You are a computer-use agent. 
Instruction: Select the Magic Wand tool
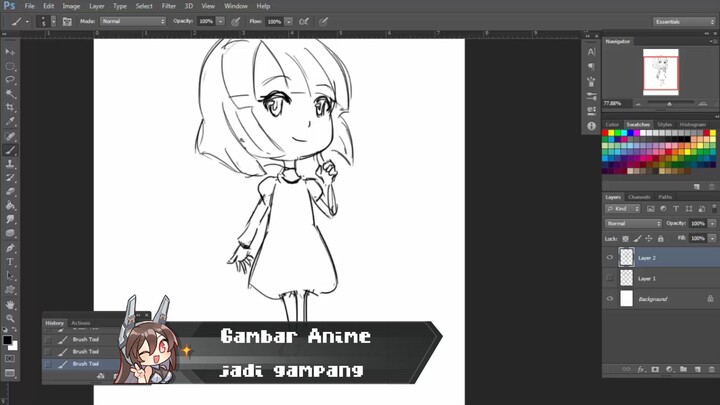click(10, 94)
